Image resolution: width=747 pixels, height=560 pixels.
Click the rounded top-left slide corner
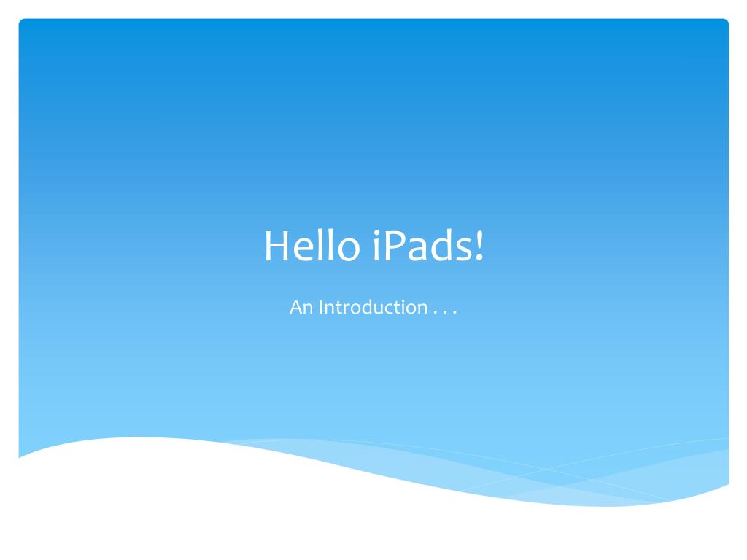[22, 22]
